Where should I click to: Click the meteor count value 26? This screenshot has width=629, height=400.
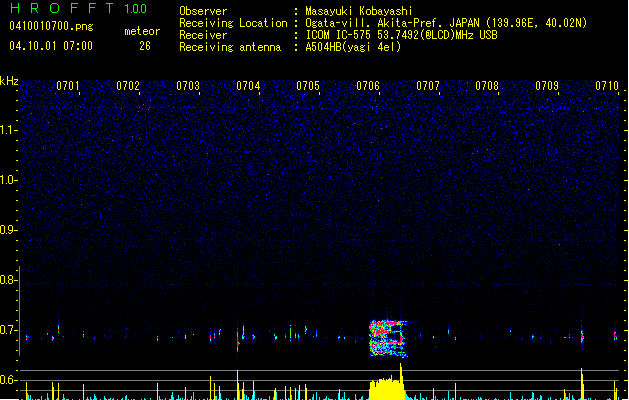coord(145,46)
